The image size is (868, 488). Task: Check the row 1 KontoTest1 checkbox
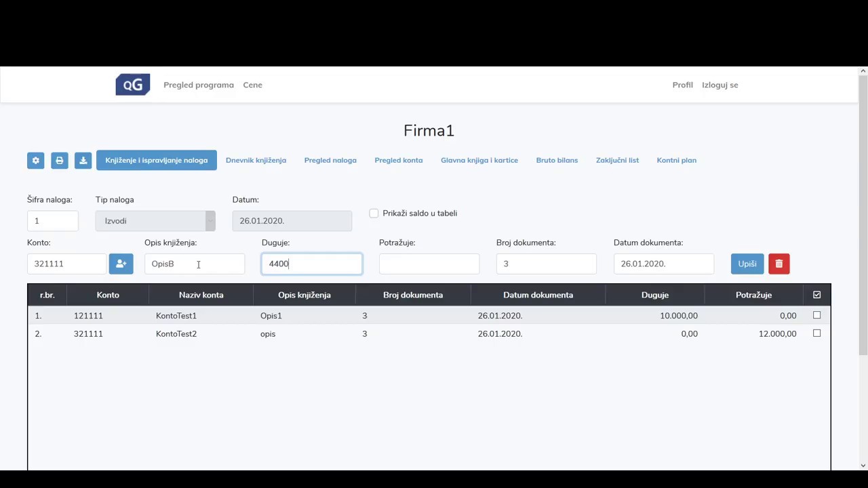point(816,315)
